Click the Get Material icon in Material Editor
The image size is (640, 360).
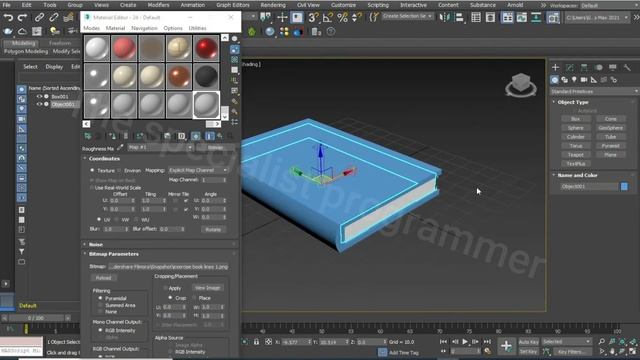[x=88, y=136]
